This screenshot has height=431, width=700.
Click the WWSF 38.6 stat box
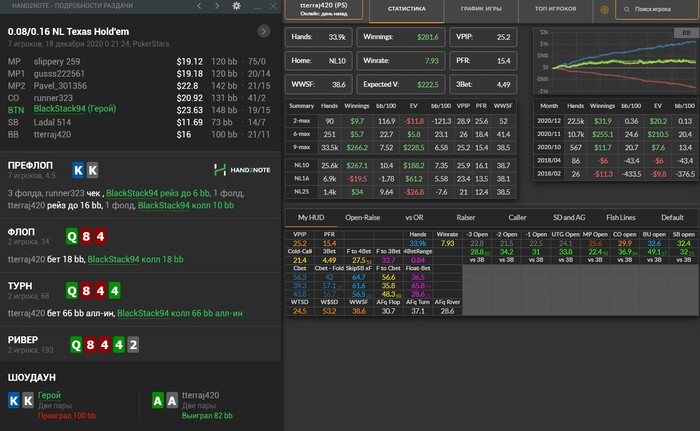318,84
